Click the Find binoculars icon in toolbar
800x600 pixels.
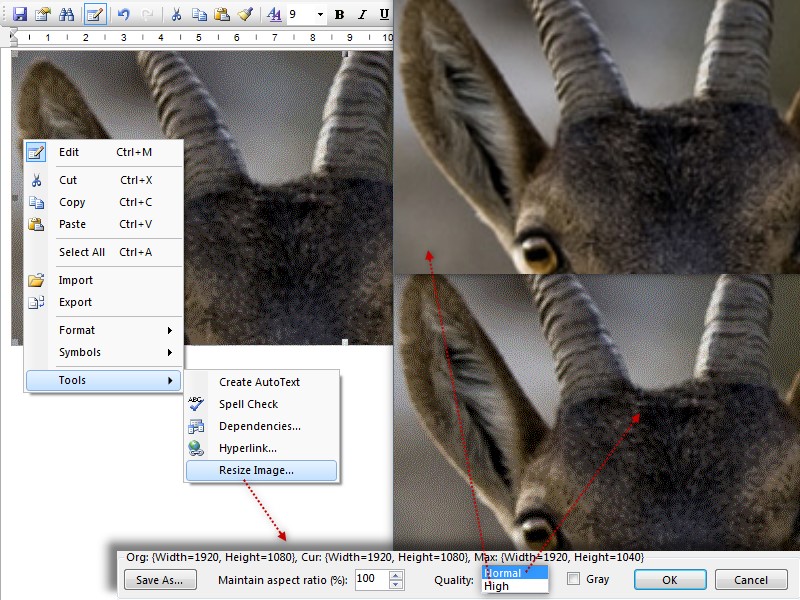(66, 14)
